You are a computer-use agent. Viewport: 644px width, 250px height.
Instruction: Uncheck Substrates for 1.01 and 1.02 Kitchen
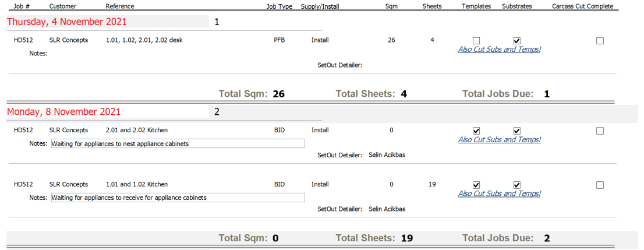(516, 185)
